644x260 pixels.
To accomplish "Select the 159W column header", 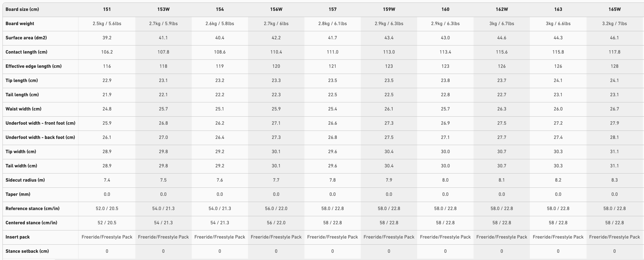I will pos(389,9).
